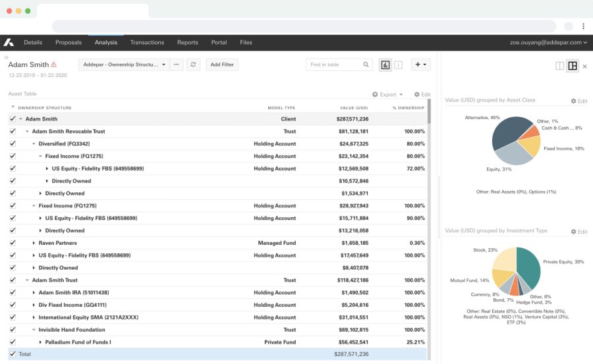Select the grid panel layout icon
This screenshot has width=593, height=364.
coord(573,66)
